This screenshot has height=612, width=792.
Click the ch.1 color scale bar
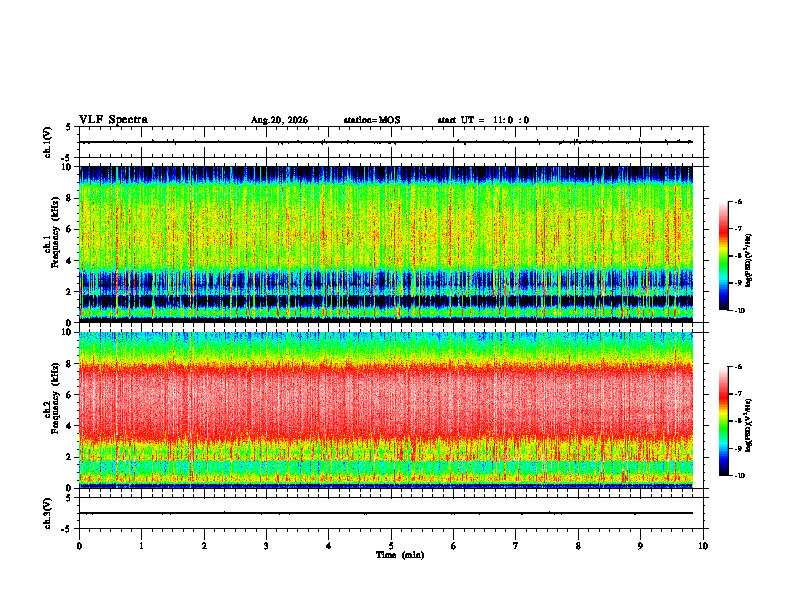coord(723,256)
